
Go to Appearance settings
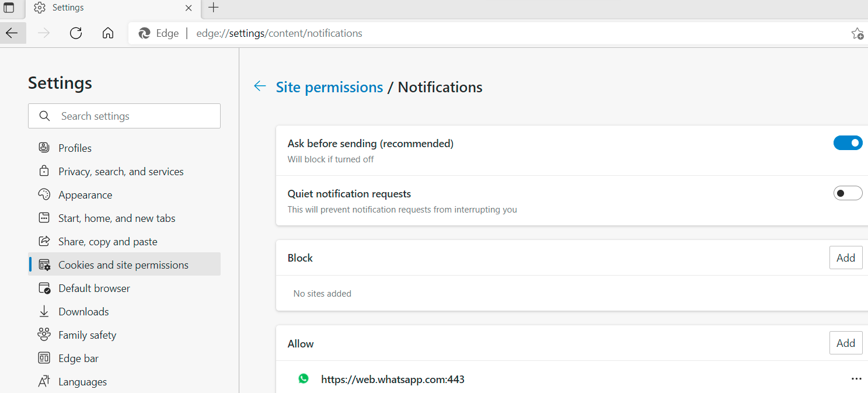coord(85,195)
